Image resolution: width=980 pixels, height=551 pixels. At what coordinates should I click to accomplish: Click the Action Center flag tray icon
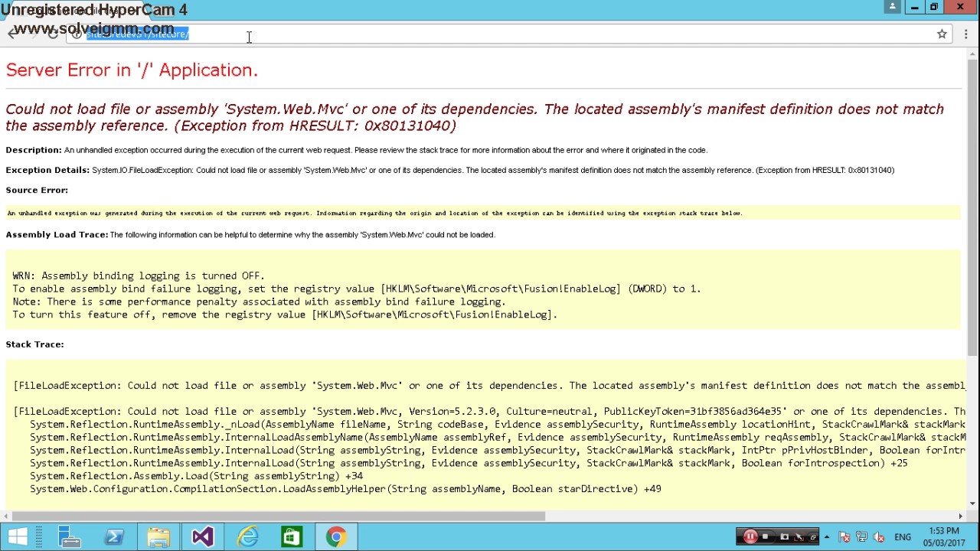(x=844, y=537)
